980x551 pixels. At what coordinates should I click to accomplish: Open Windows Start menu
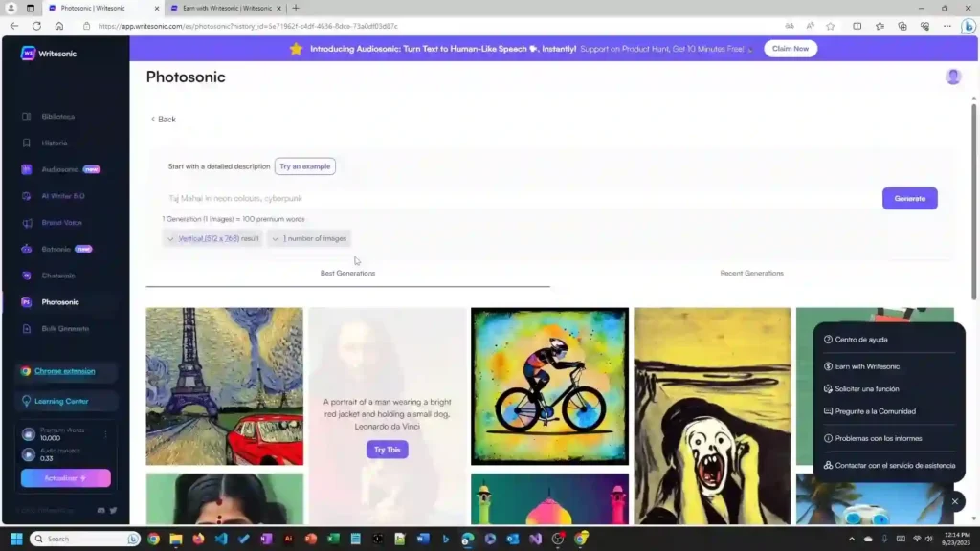point(16,539)
